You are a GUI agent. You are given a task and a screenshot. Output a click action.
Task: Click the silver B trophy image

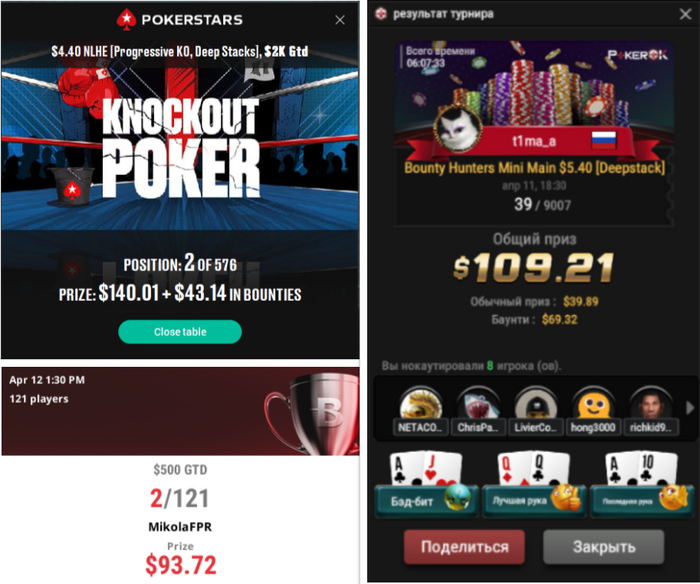coord(312,413)
